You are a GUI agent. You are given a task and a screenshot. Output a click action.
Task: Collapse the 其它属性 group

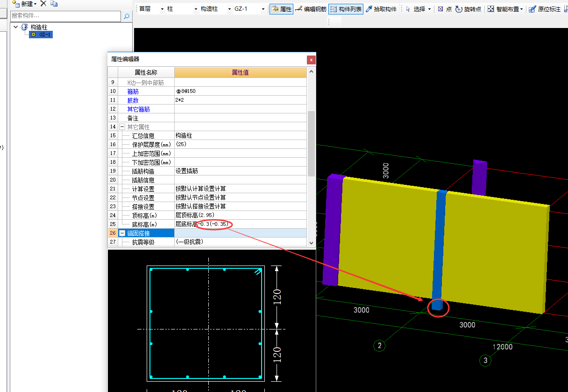(x=122, y=127)
